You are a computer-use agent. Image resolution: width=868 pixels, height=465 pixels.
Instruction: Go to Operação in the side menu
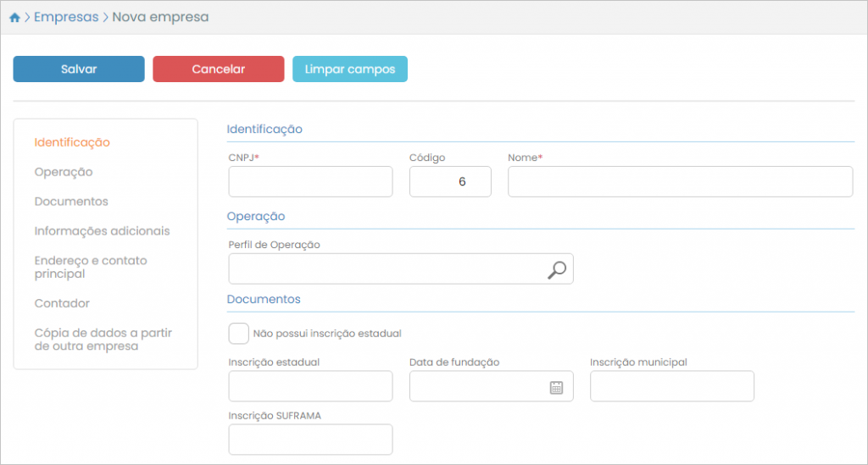coord(64,172)
